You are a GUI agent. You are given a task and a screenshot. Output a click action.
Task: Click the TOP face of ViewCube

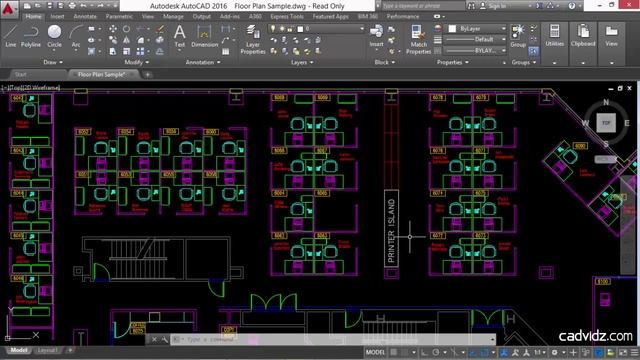pos(606,123)
